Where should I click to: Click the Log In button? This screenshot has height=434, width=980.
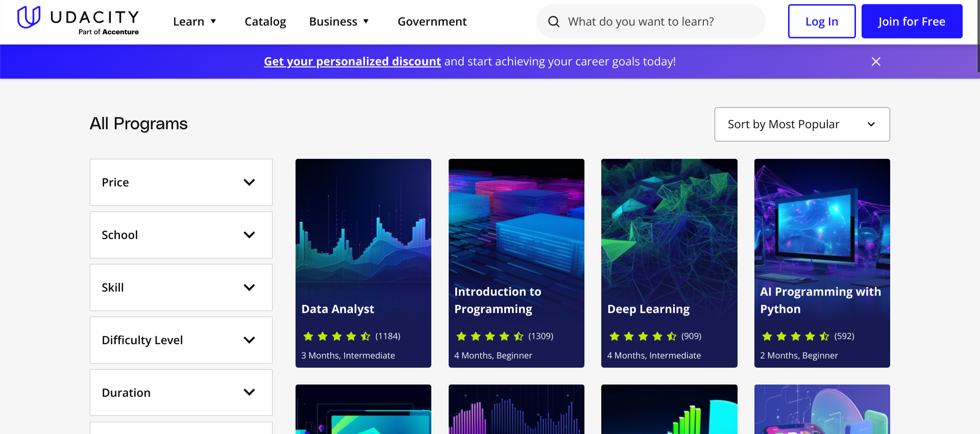(821, 21)
